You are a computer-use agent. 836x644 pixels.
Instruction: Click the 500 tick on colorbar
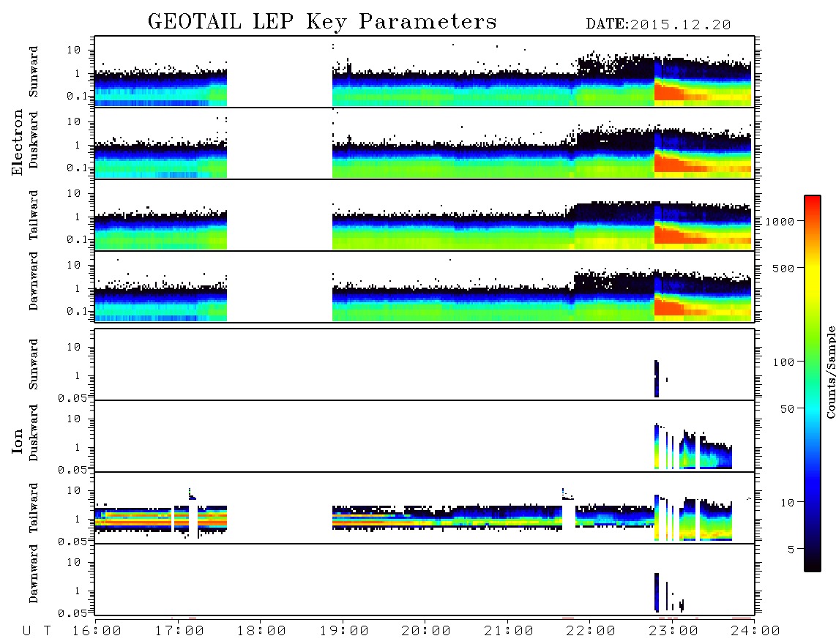783,268
